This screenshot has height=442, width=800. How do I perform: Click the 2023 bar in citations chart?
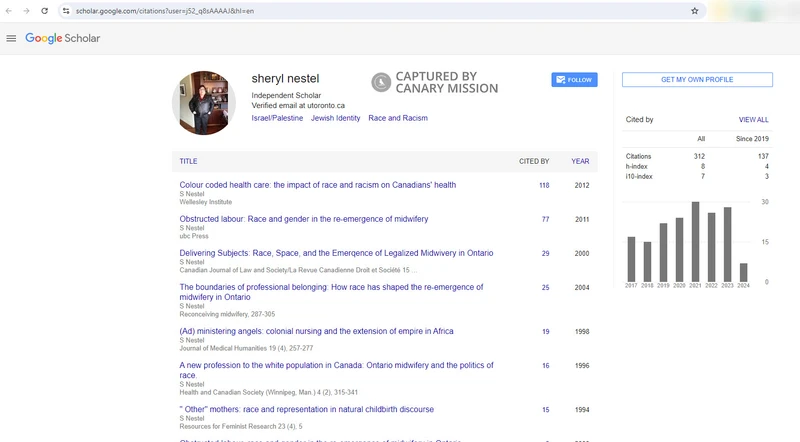[x=728, y=244]
